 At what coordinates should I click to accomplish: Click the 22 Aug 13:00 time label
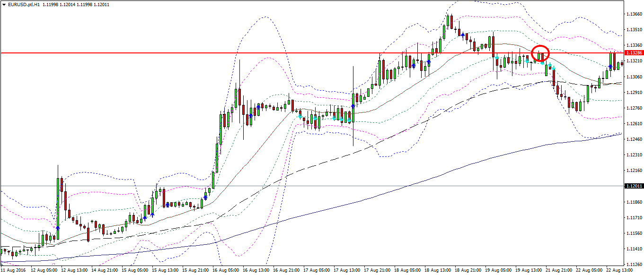(619, 271)
